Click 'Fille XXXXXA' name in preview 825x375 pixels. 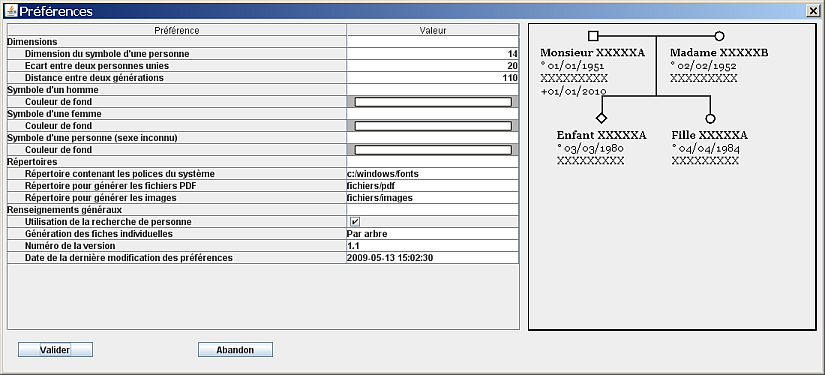(709, 135)
